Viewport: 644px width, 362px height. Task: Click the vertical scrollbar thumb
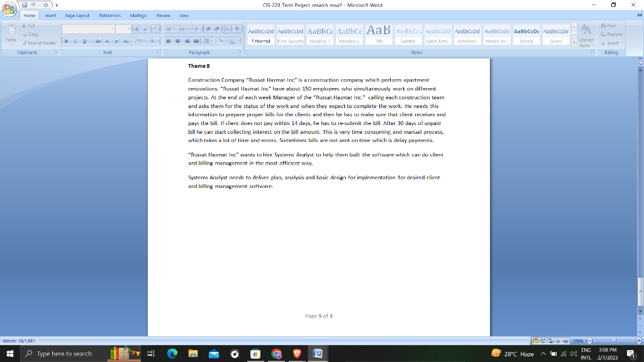coord(640,292)
